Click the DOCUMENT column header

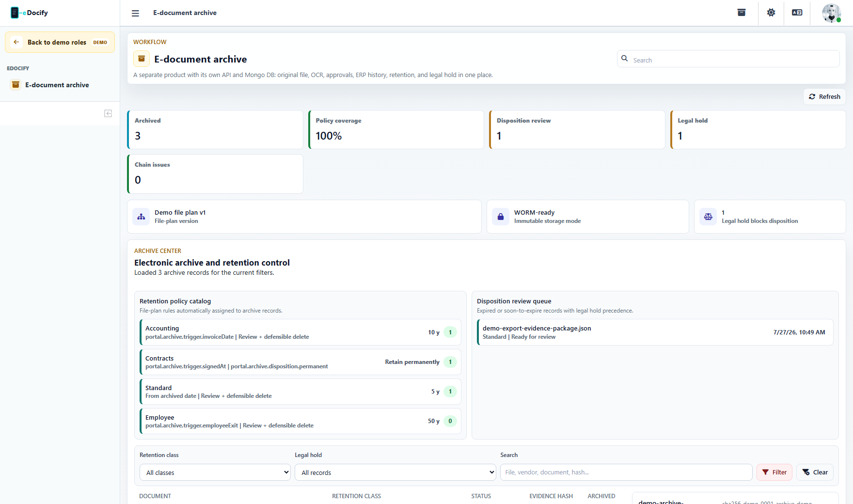click(x=155, y=496)
